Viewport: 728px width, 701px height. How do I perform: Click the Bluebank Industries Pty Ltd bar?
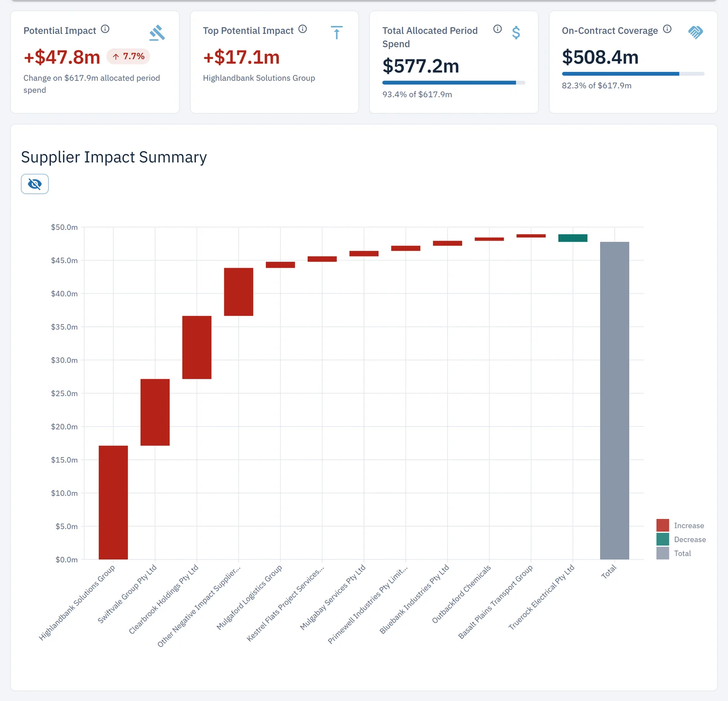(448, 244)
